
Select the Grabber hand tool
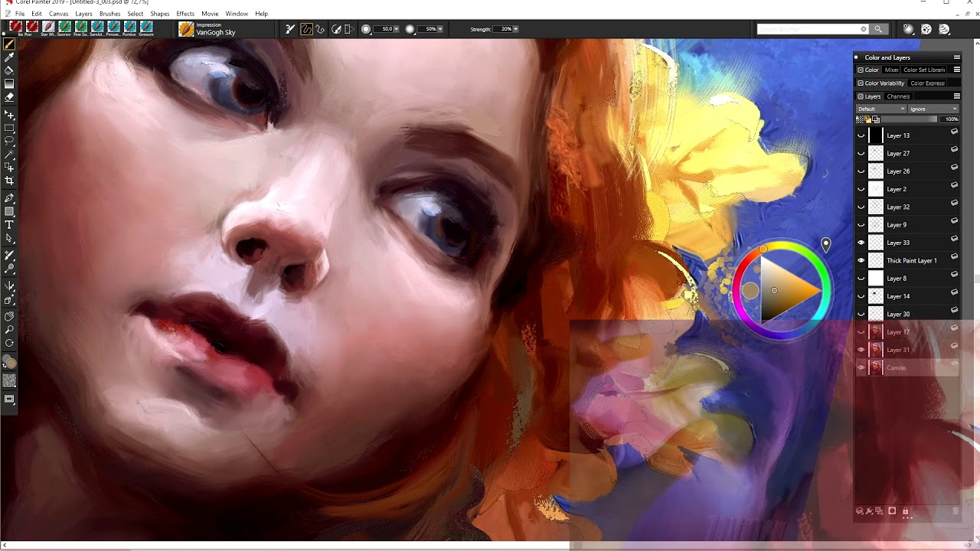[x=9, y=316]
